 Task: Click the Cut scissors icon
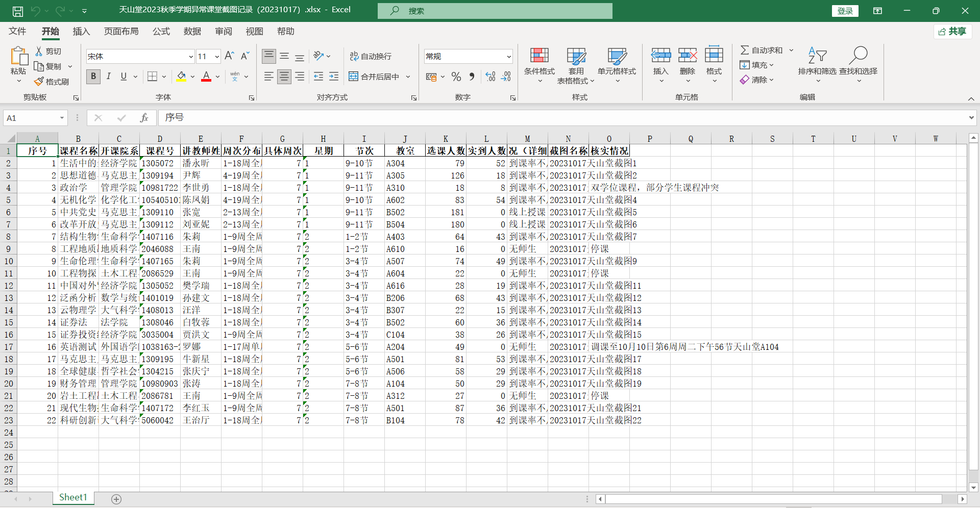[39, 51]
